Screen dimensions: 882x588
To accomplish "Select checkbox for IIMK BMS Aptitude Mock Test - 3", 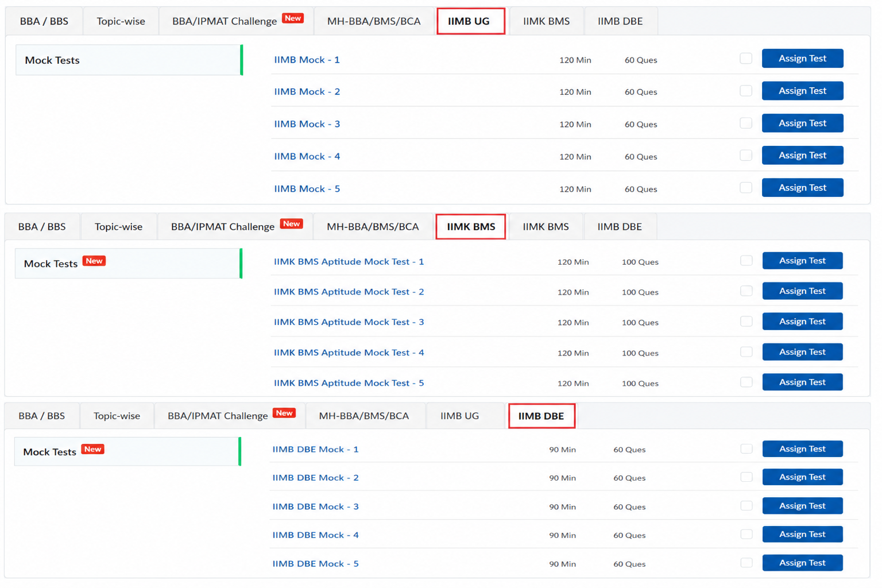I will [746, 322].
